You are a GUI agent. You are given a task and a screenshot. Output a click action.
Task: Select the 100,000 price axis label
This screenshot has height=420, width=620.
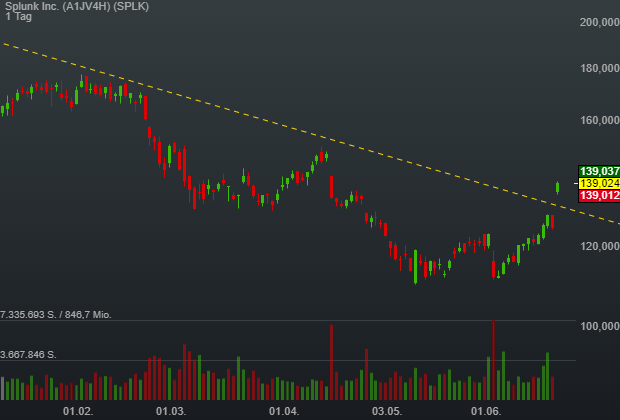pyautogui.click(x=599, y=326)
